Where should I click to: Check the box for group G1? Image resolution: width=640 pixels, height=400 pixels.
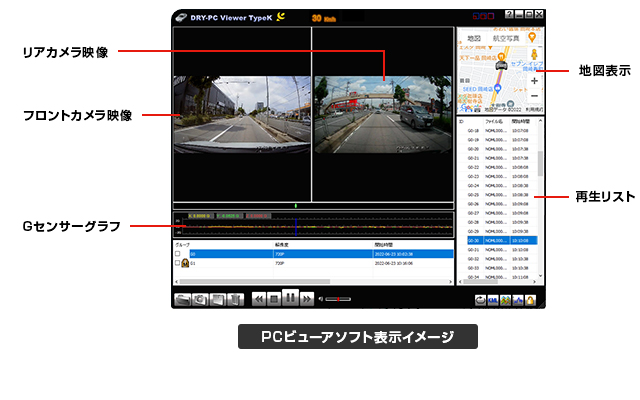pos(178,264)
